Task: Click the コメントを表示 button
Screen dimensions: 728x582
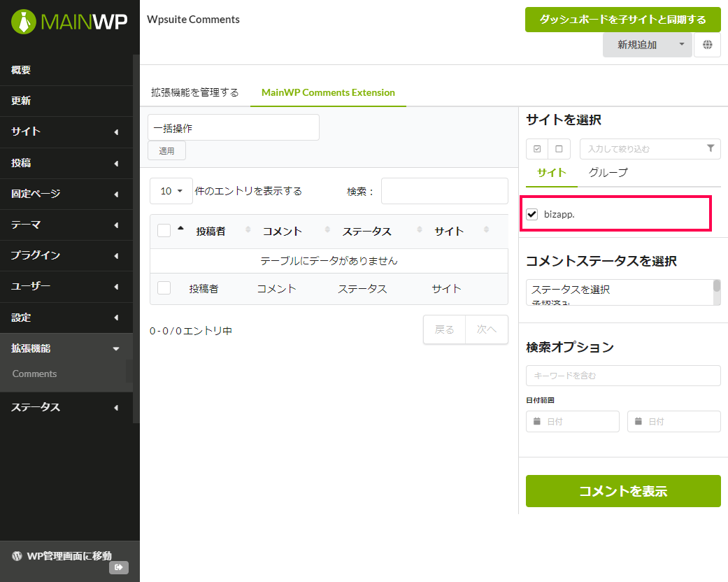Action: (x=623, y=491)
